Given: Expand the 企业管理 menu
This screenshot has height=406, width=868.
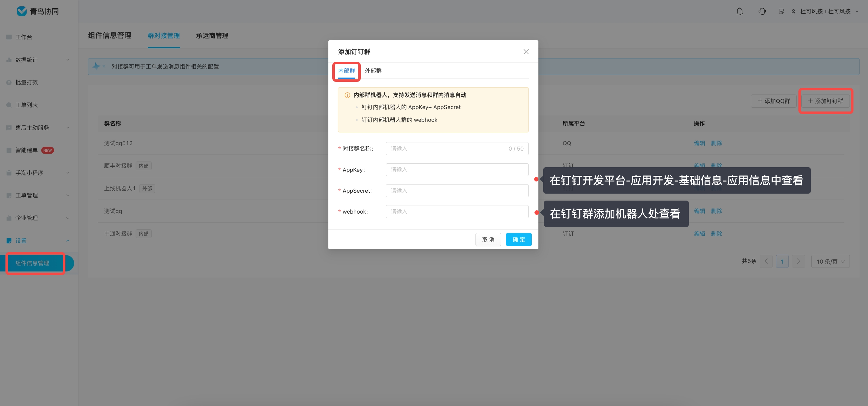Looking at the screenshot, I should coord(68,218).
